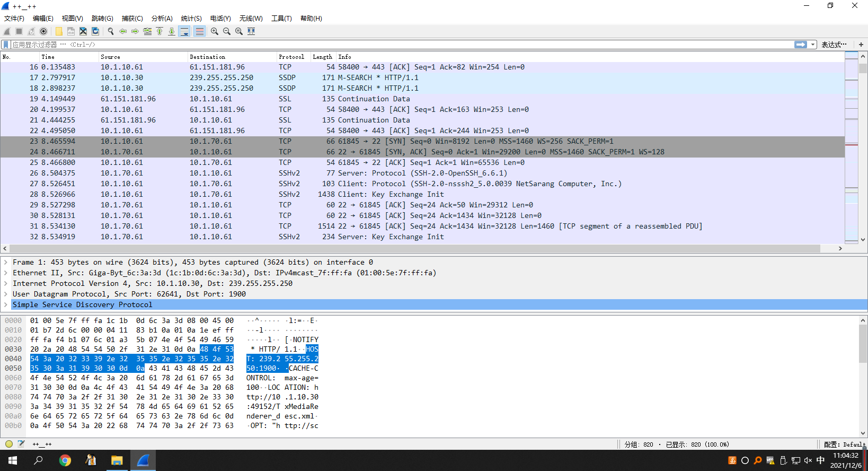This screenshot has height=471, width=868.
Task: Toggle auto-scroll during live capture
Action: pos(184,31)
